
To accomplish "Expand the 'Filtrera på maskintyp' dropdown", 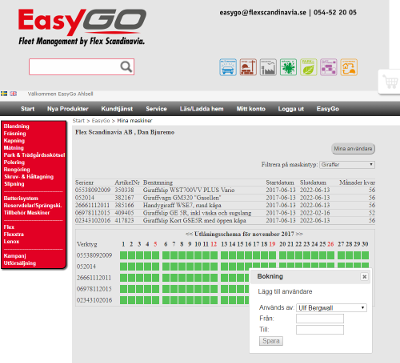I will 347,165.
